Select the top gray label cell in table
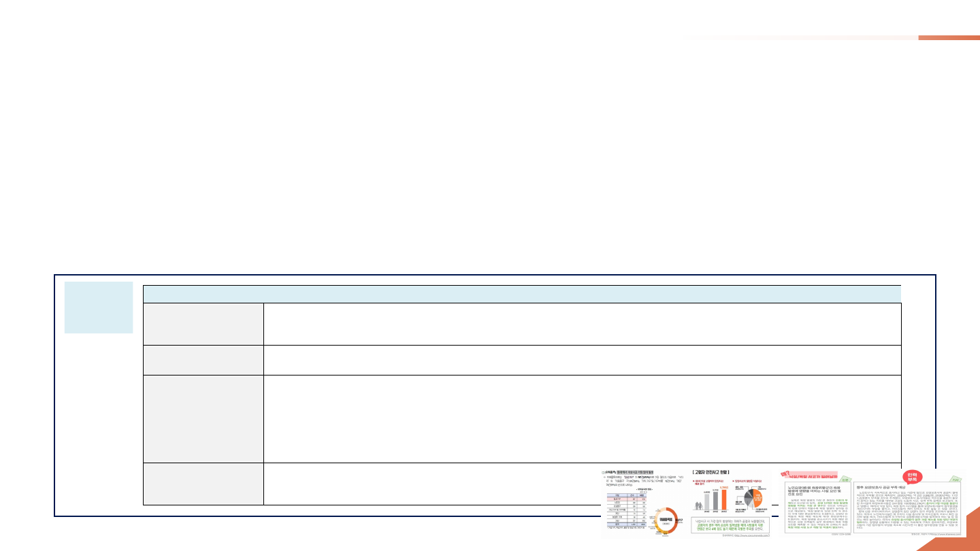Viewport: 980px width, 551px height. click(x=203, y=322)
